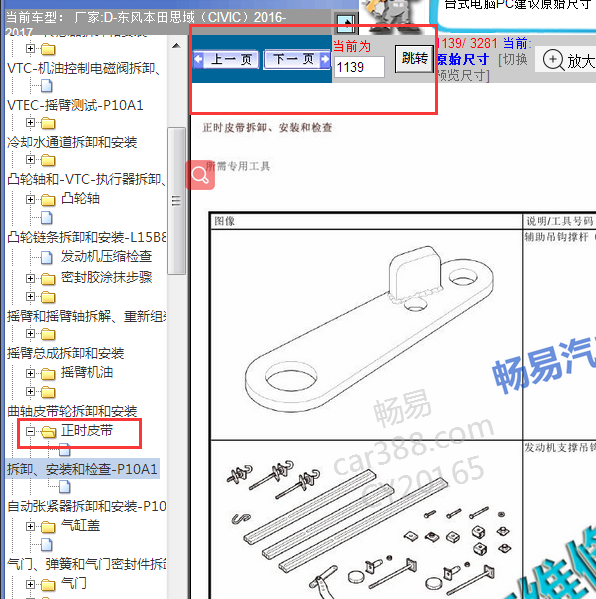
Task: Expand folder above 摇臂总成拆卸和安装
Action: pyautogui.click(x=31, y=333)
